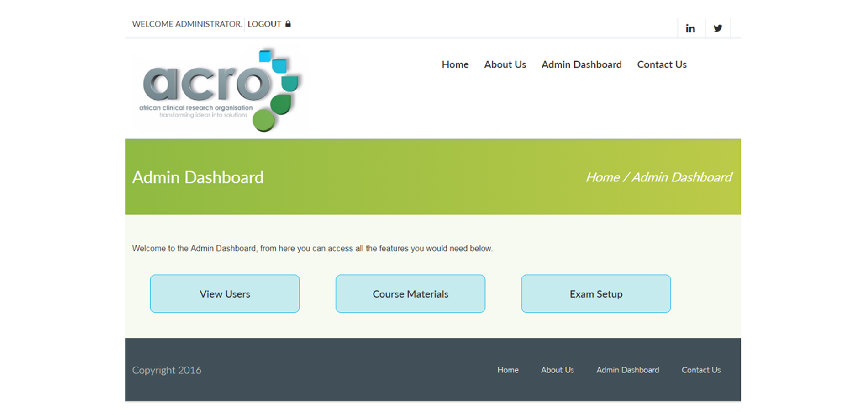
Task: Click the View Users button
Action: (x=225, y=294)
